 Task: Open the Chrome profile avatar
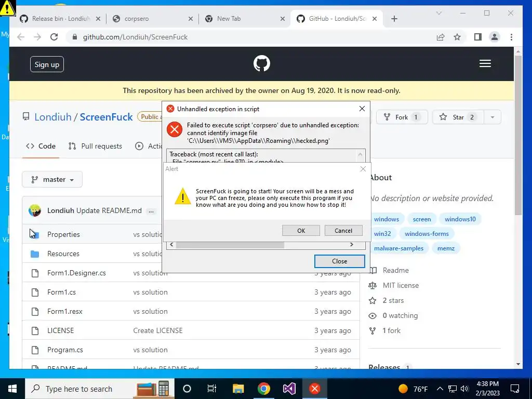(495, 37)
